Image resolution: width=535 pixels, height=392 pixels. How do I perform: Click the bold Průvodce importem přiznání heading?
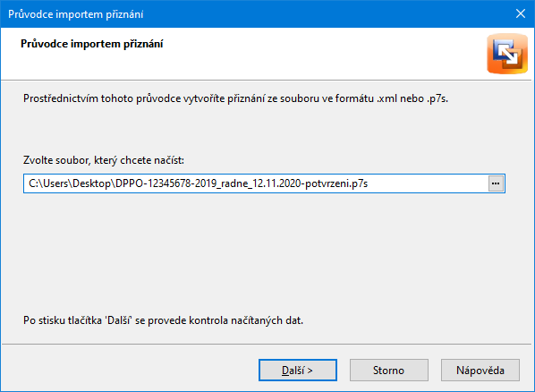pyautogui.click(x=92, y=44)
